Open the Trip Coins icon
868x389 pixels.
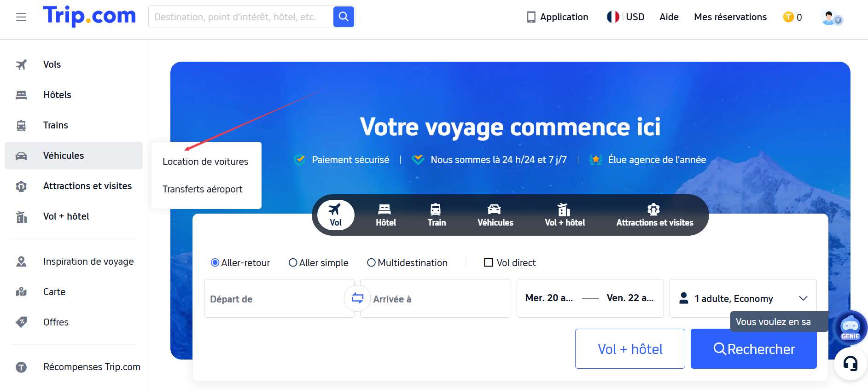(788, 17)
